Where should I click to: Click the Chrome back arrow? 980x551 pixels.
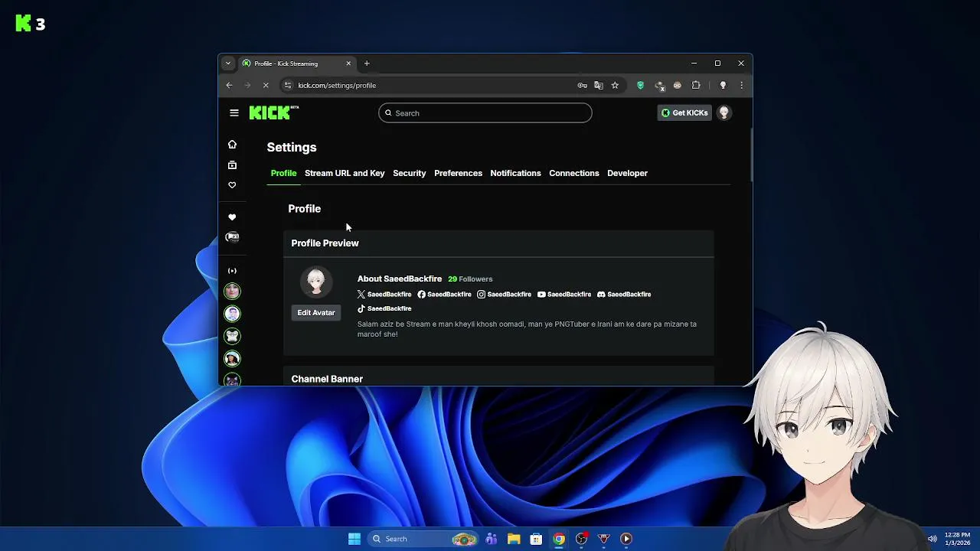coord(229,85)
